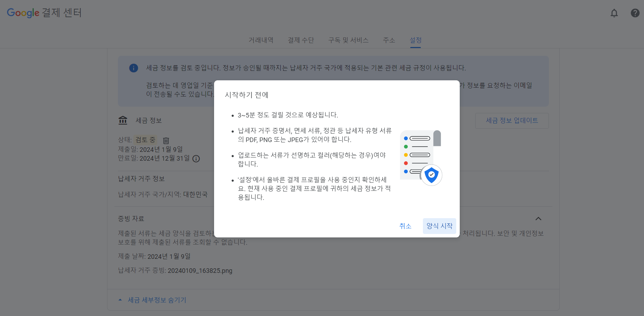Select the file 20240109_163825.png

(200, 270)
